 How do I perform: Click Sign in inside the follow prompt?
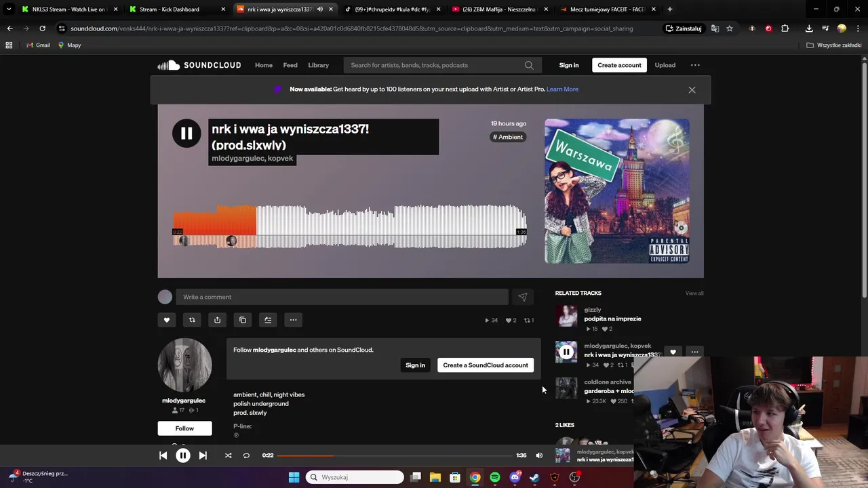pyautogui.click(x=415, y=365)
